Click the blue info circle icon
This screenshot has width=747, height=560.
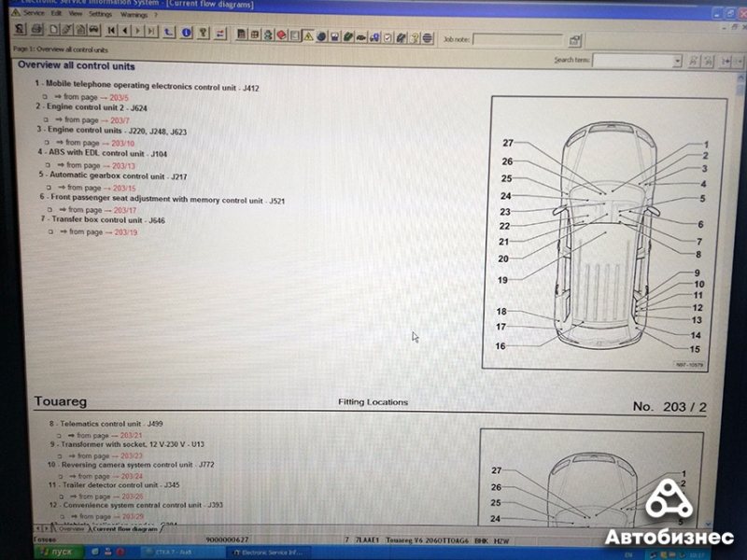(x=186, y=33)
